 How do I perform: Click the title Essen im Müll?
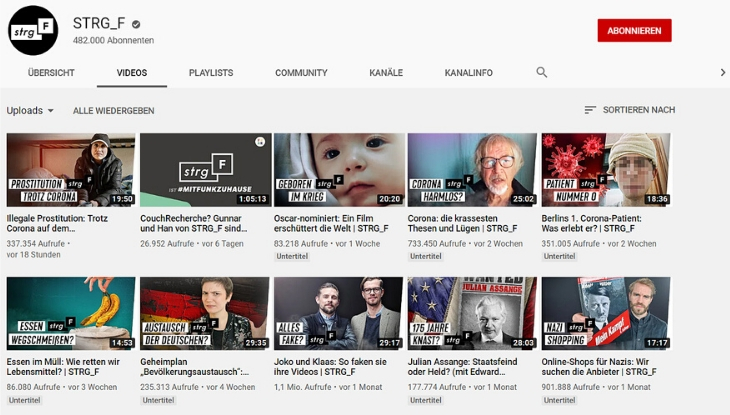pos(63,367)
